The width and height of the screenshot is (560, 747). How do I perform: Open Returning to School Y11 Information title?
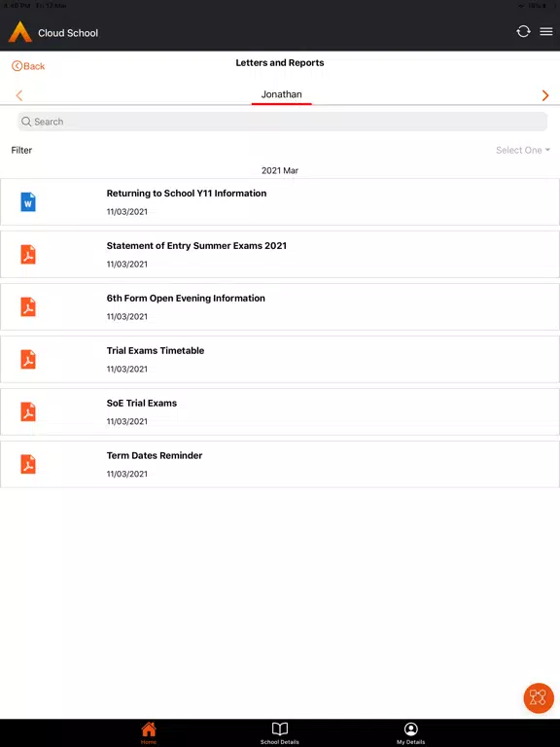pos(187,194)
